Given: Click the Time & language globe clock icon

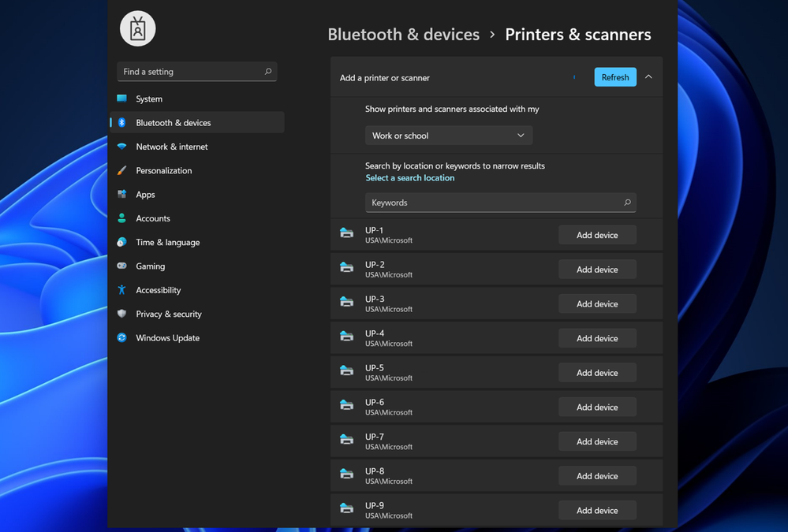Looking at the screenshot, I should click(x=121, y=242).
